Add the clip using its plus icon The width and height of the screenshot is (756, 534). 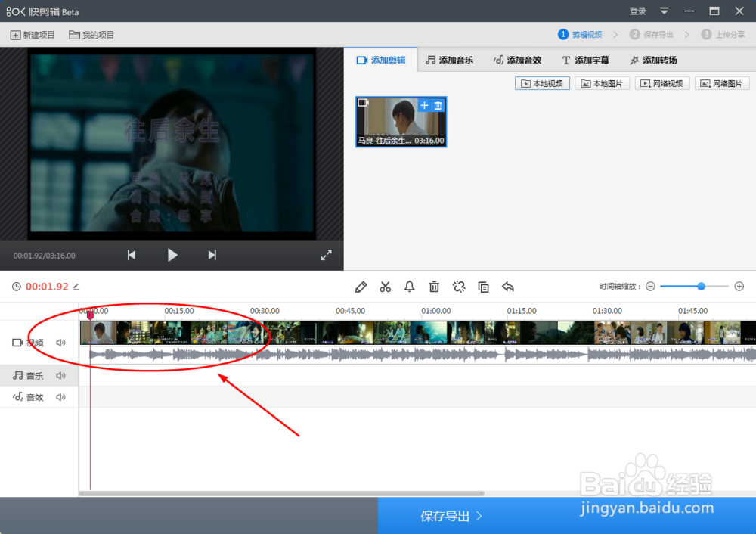(424, 105)
